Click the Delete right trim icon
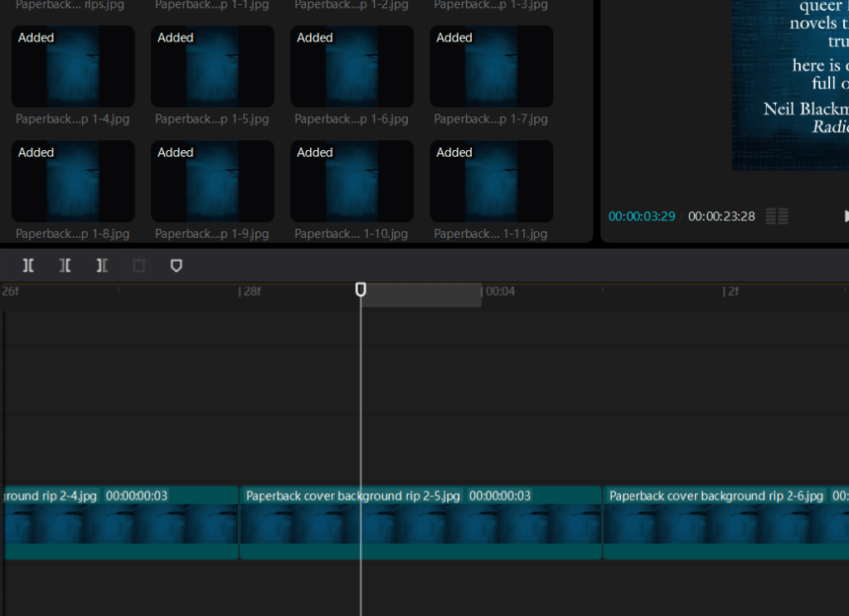 click(x=102, y=265)
